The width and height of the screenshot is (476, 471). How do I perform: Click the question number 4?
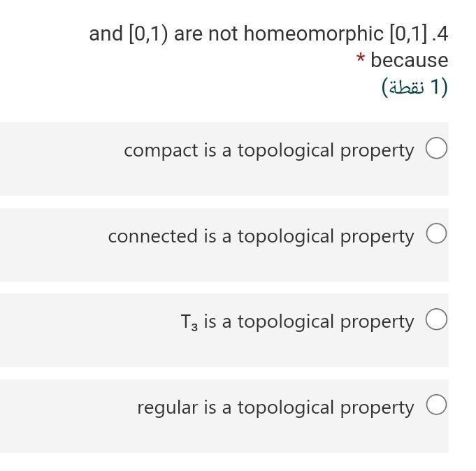[x=440, y=34]
